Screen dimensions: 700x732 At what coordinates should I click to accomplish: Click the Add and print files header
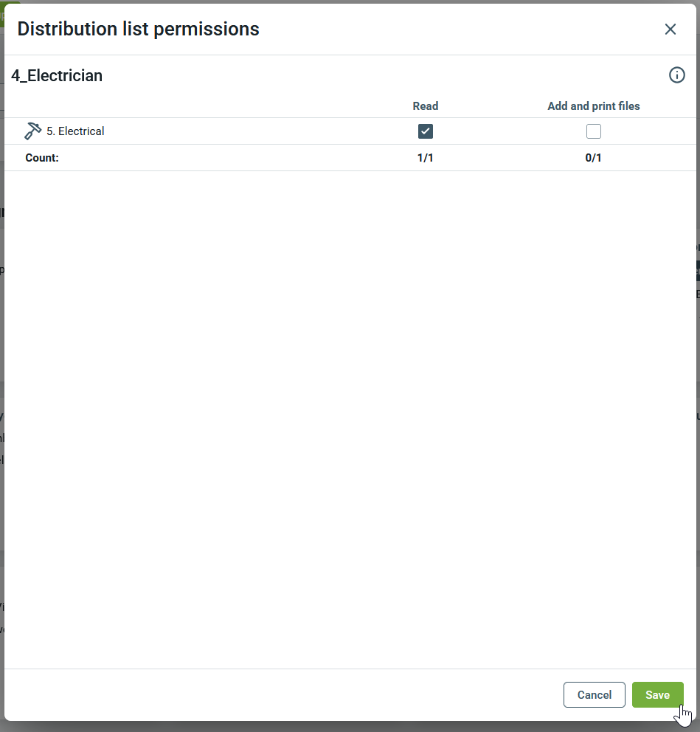tap(593, 106)
